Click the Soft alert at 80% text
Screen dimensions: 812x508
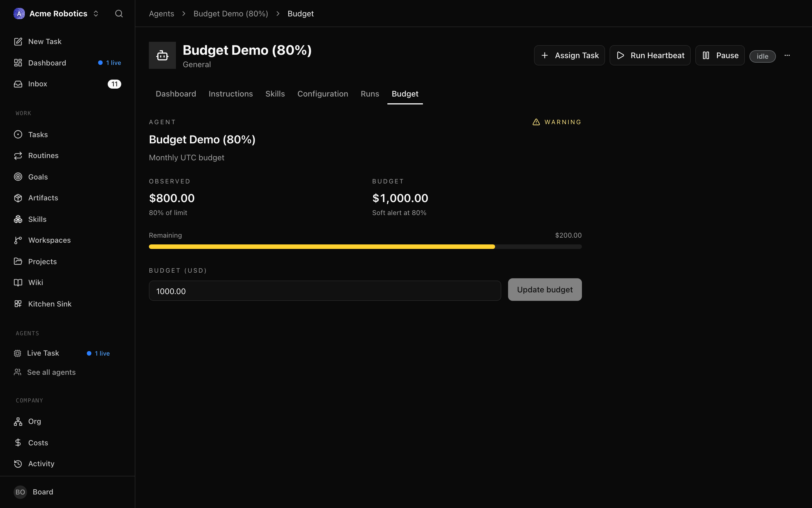399,213
